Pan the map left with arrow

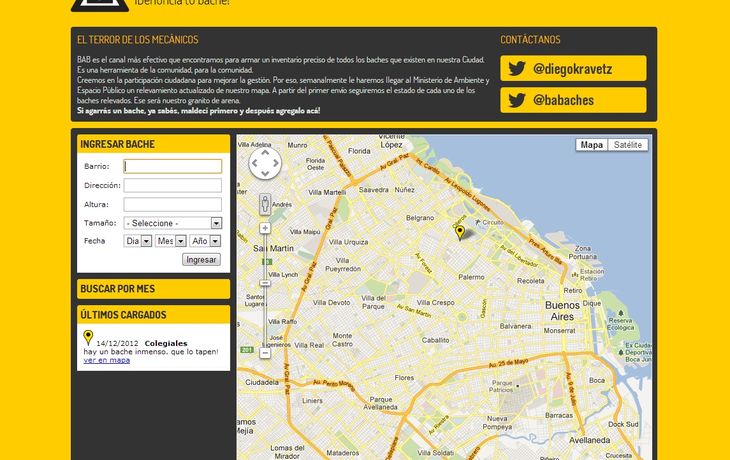255,163
